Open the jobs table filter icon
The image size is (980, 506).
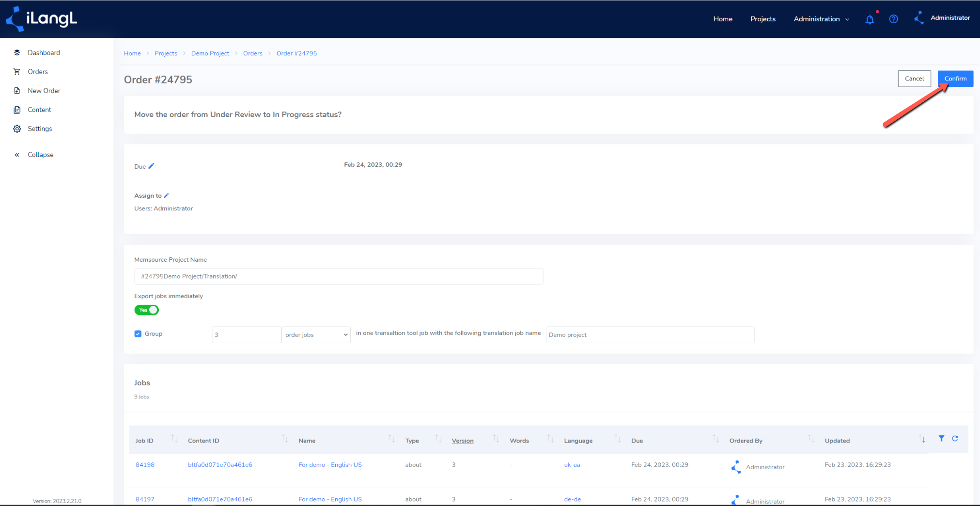[x=941, y=438]
